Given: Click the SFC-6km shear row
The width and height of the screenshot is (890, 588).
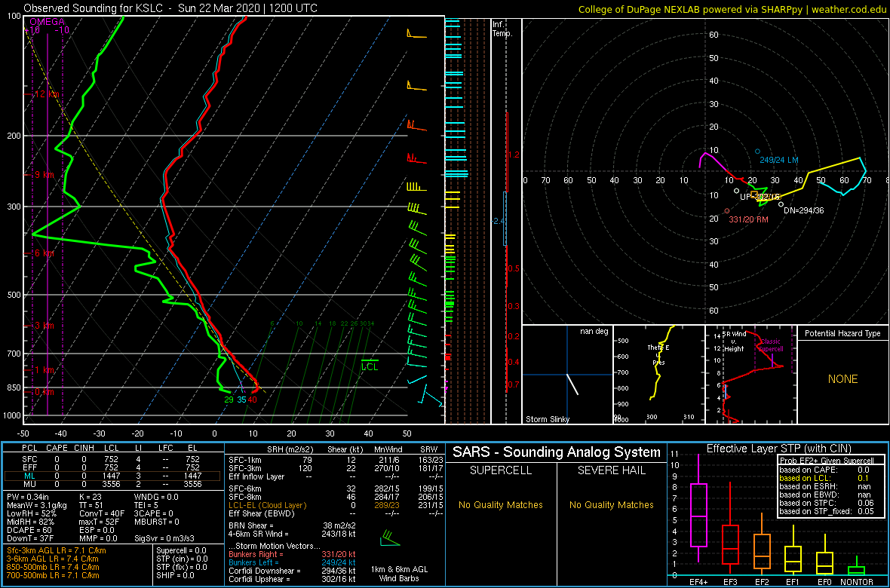Looking at the screenshot, I should coord(336,489).
